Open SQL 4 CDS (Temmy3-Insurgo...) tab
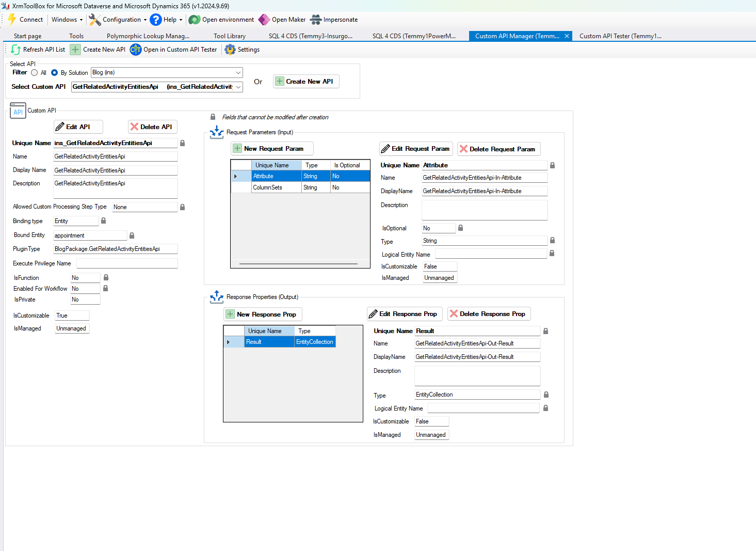Screen dimensions: 756x551 (x=311, y=36)
